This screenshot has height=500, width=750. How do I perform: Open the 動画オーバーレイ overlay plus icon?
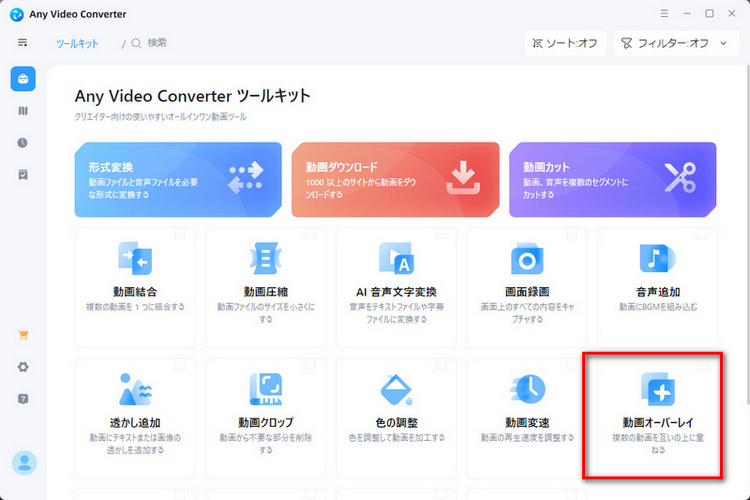click(658, 389)
